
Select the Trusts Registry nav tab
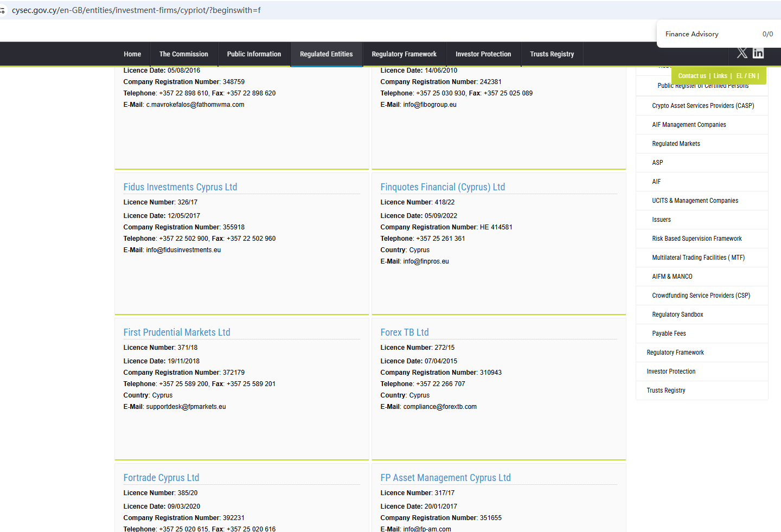552,54
